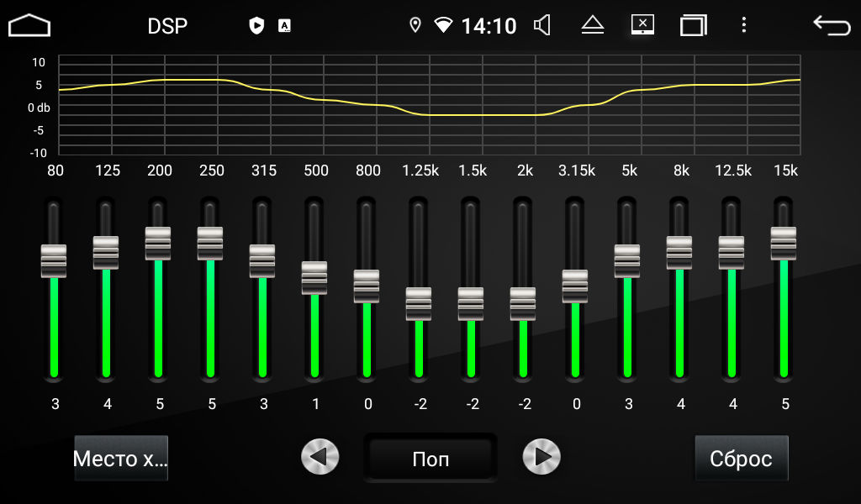Click the 2k band slider knob
This screenshot has width=861, height=504.
pyautogui.click(x=523, y=304)
